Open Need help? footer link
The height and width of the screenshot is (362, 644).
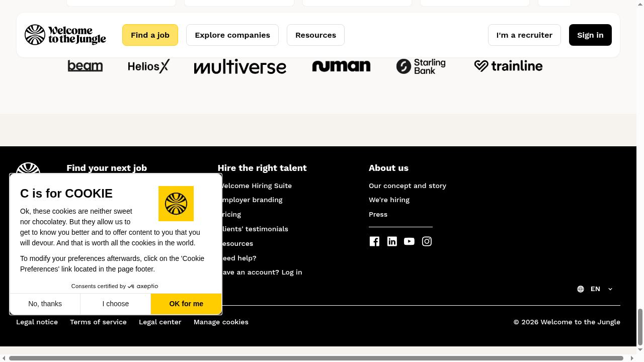[x=239, y=258]
